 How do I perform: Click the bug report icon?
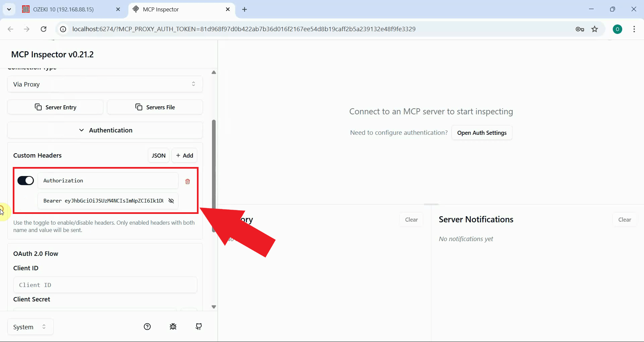(173, 327)
